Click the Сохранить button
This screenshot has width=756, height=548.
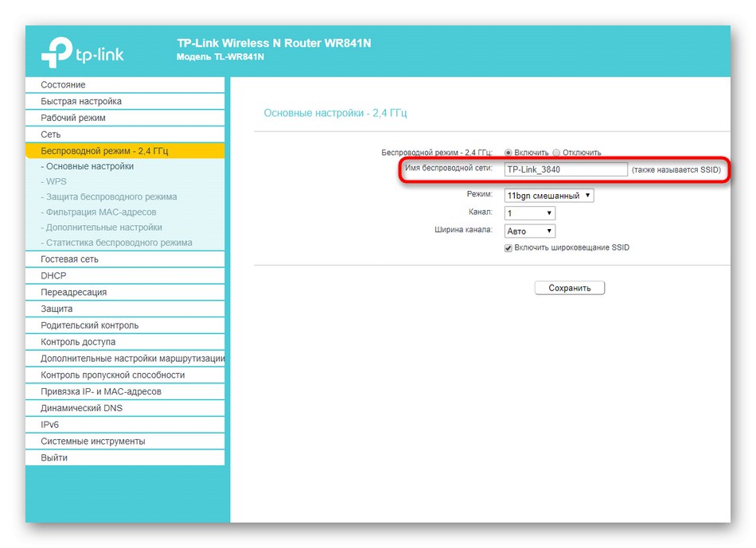pyautogui.click(x=570, y=288)
